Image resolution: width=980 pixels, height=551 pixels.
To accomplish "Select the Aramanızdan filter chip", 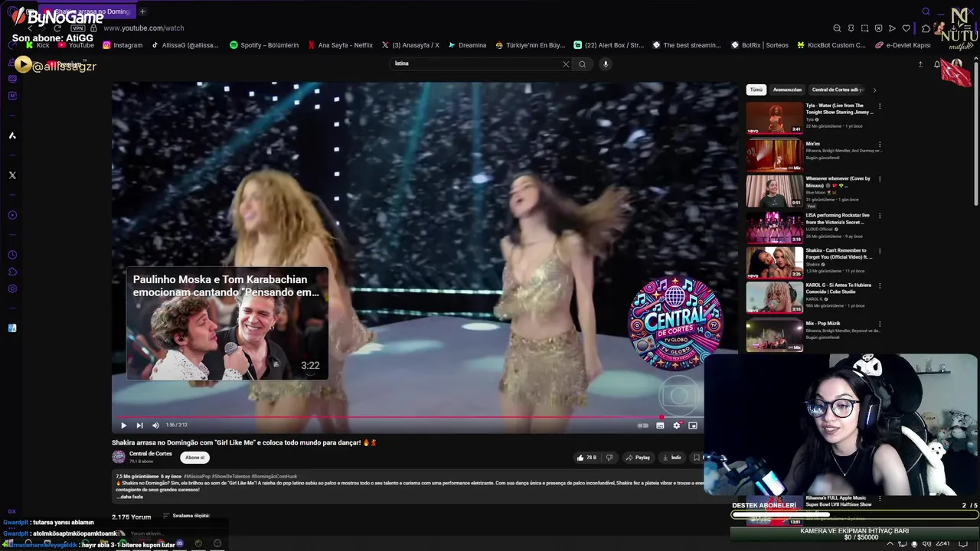I will [x=787, y=90].
